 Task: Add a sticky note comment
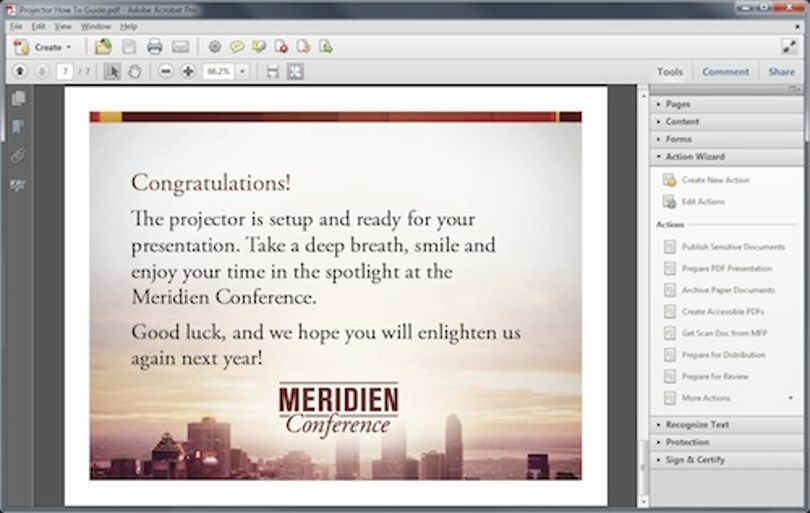(237, 47)
